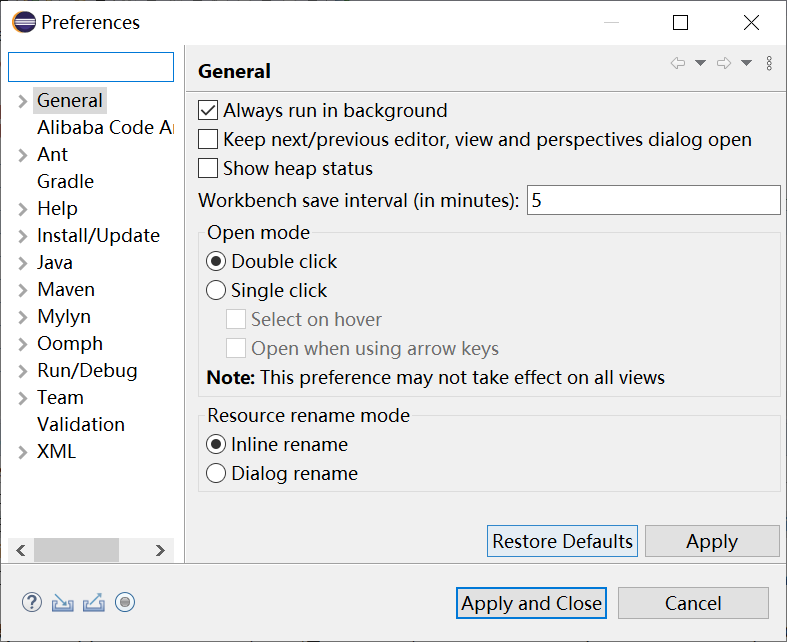Click the Restore Defaults button
This screenshot has width=787, height=642.
(562, 542)
